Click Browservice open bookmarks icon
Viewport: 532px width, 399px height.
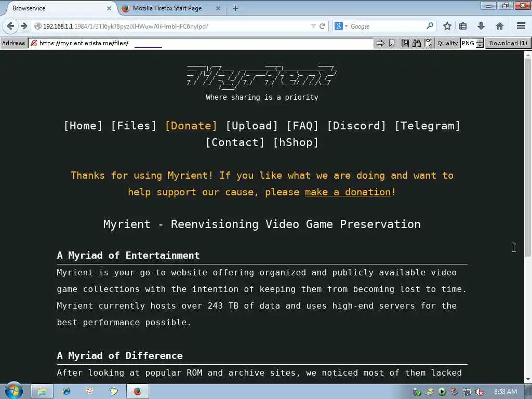pos(405,43)
